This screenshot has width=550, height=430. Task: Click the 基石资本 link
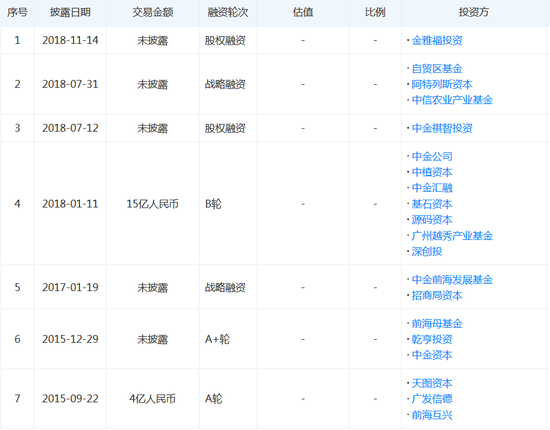point(432,204)
